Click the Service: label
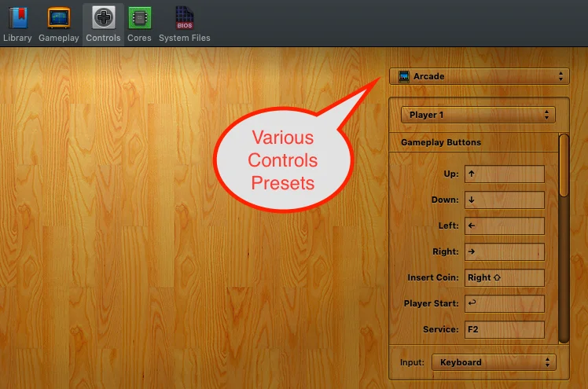This screenshot has width=588, height=389. [x=441, y=329]
